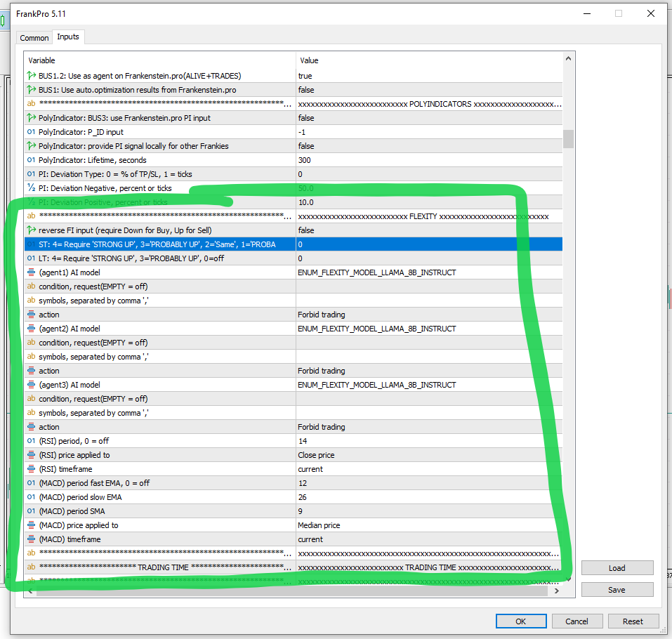The width and height of the screenshot is (672, 639).
Task: Click the agent2 AI model enum icon
Action: coord(32,329)
